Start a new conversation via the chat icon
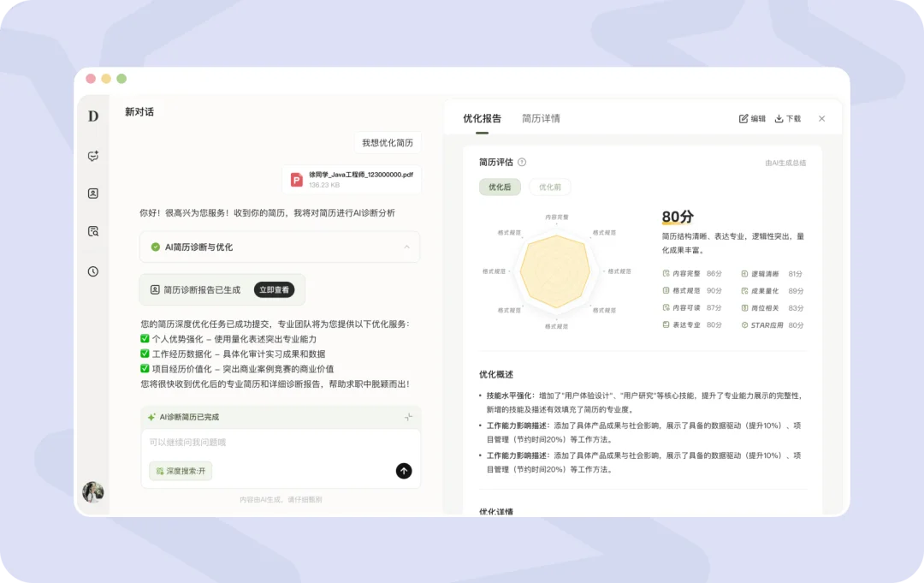The width and height of the screenshot is (924, 583). 92,156
